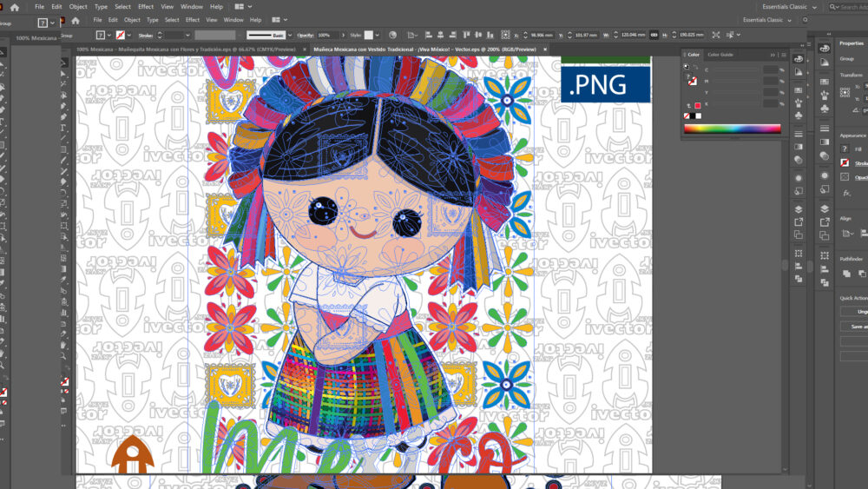Open the Layers panel icon in inner dock
868x489 pixels.
[799, 209]
